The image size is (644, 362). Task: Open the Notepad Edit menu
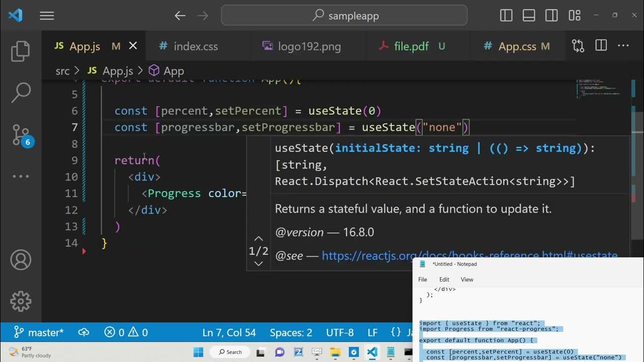coord(444,280)
